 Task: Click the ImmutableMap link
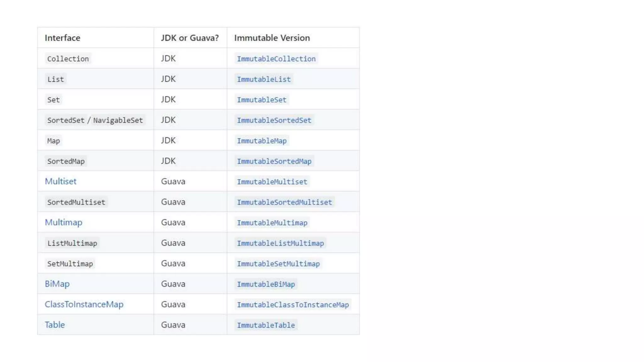click(262, 141)
